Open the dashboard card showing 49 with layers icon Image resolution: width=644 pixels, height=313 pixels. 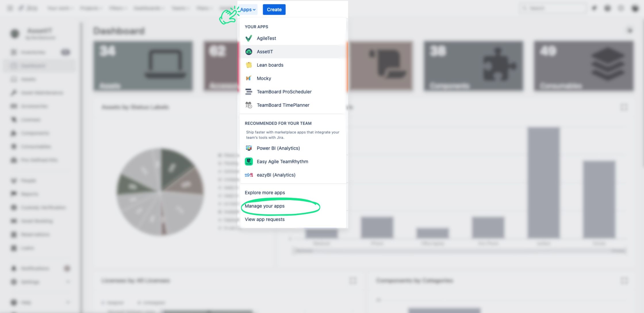(x=584, y=66)
